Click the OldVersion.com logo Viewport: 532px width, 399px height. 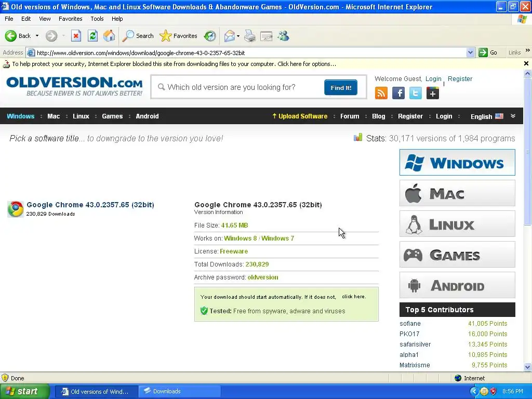click(74, 86)
